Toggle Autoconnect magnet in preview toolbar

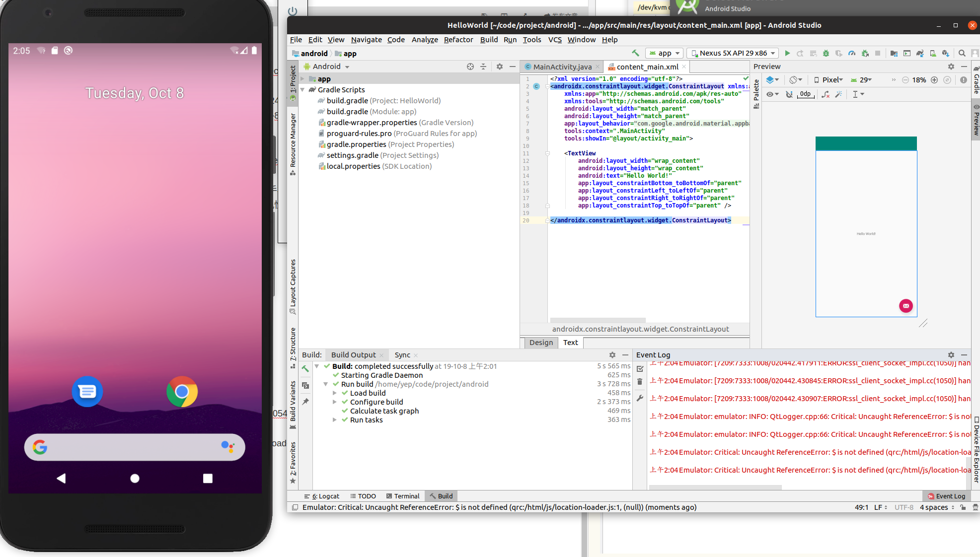[x=789, y=94]
